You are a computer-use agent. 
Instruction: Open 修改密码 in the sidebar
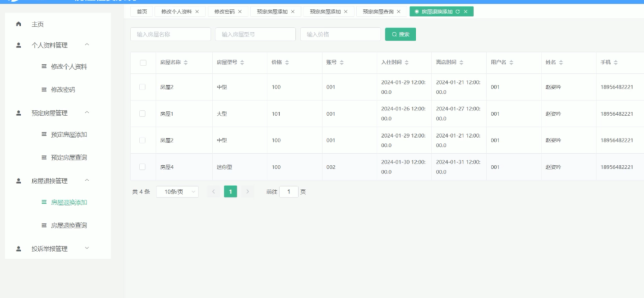pyautogui.click(x=63, y=89)
